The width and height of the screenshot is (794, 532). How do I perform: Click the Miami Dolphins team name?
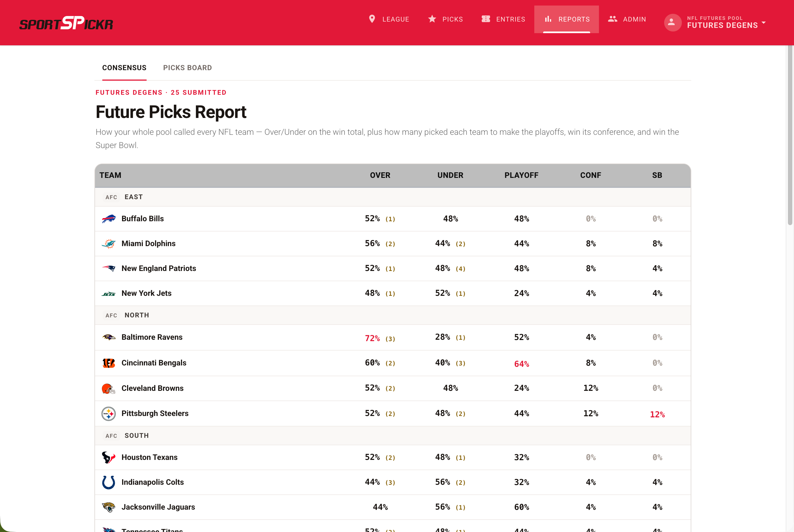pos(148,244)
